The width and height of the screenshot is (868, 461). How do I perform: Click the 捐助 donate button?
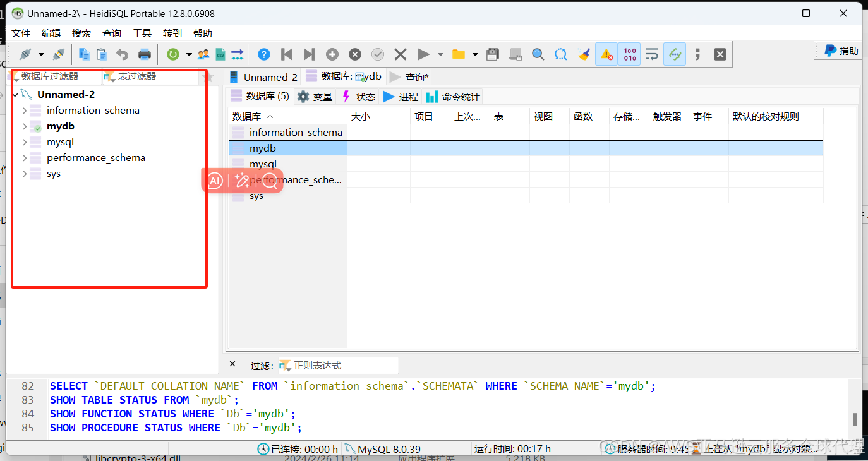[x=841, y=51]
